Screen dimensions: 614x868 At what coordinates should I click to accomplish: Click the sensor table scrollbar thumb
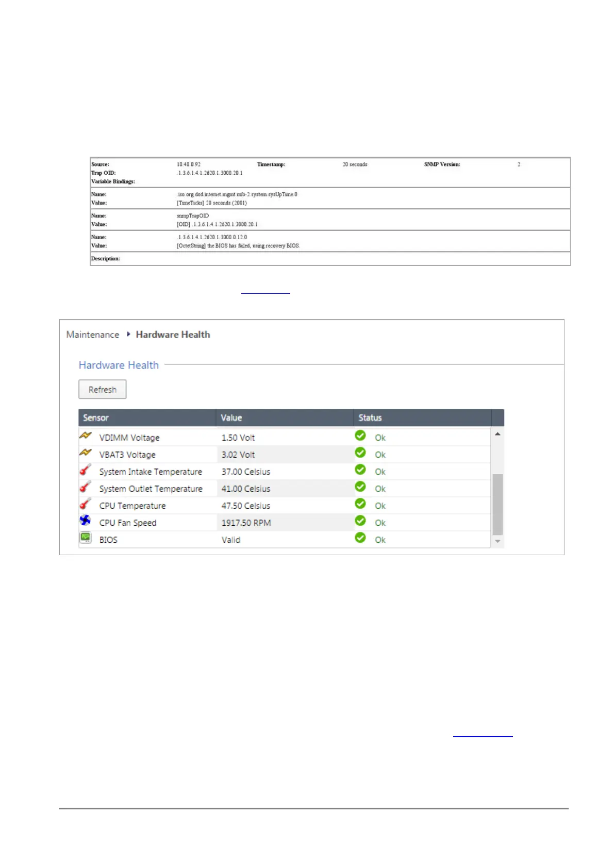point(497,505)
